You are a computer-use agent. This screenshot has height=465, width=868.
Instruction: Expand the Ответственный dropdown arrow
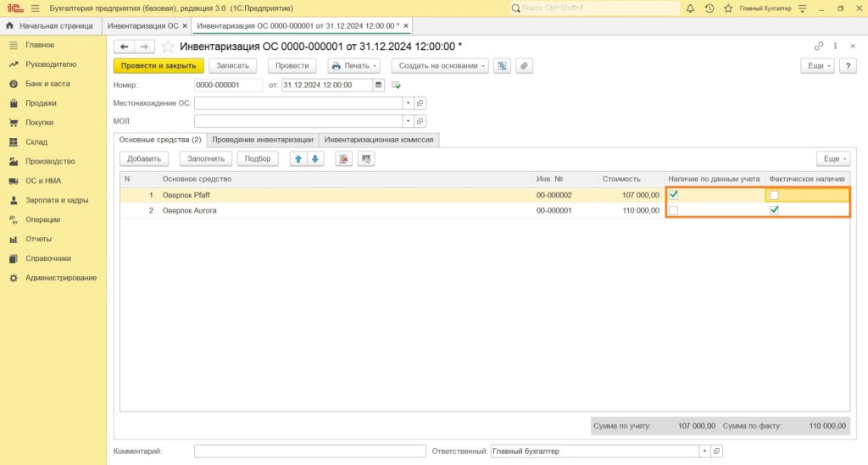704,451
